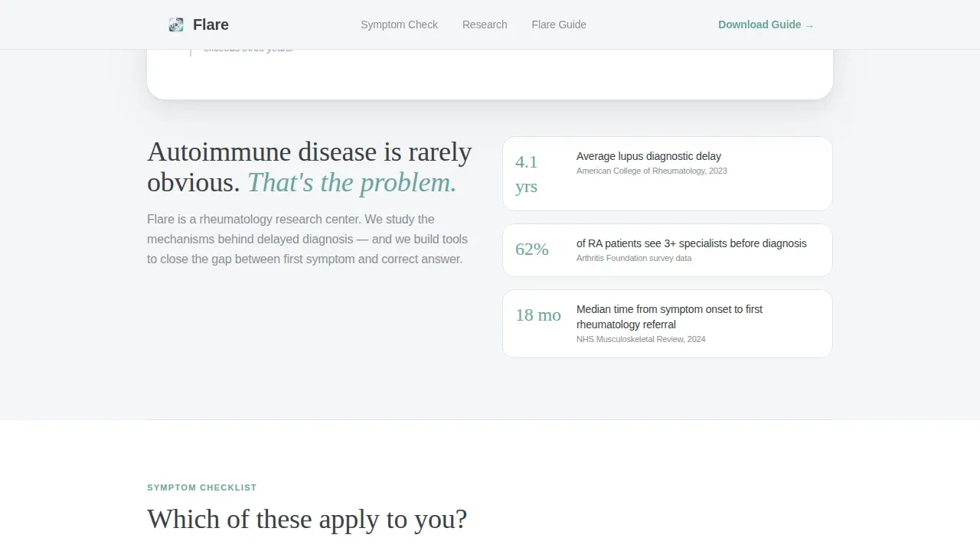
Task: Click the Flare logo icon
Action: point(176,24)
